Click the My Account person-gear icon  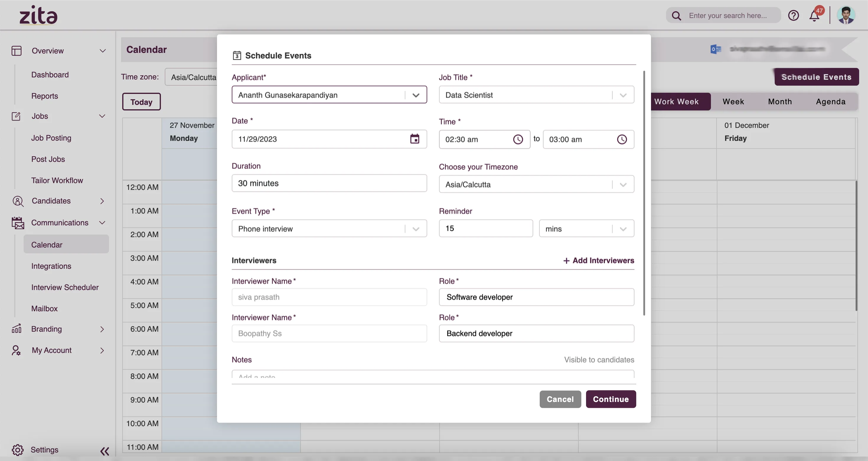[16, 351]
